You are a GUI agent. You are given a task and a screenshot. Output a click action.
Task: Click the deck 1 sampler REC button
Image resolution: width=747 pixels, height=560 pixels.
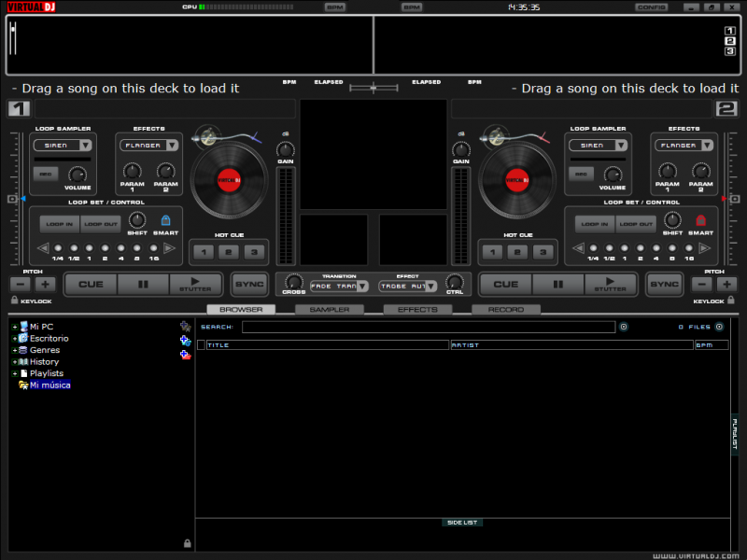click(x=46, y=175)
